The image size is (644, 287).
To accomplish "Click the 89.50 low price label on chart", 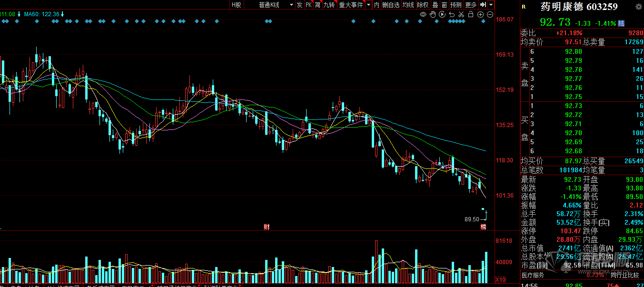I will [x=472, y=219].
